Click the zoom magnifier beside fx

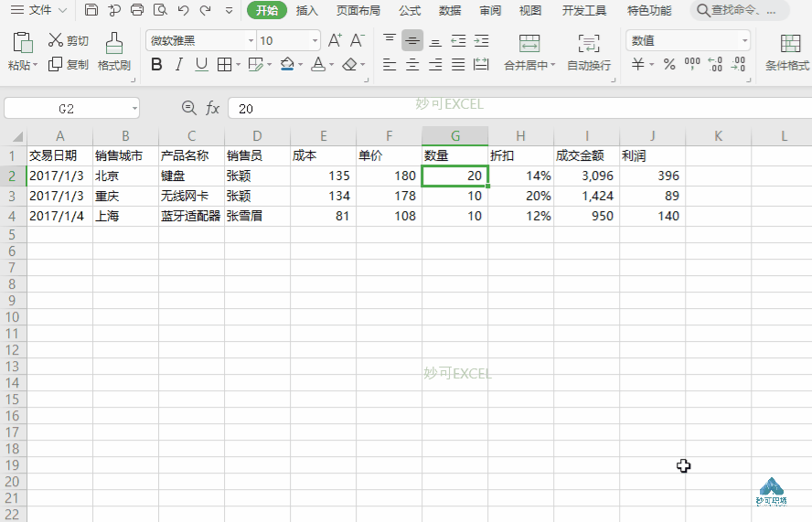click(189, 108)
